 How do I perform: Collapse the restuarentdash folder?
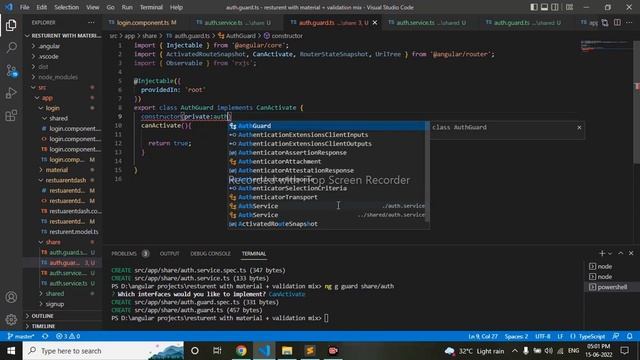tap(65, 180)
